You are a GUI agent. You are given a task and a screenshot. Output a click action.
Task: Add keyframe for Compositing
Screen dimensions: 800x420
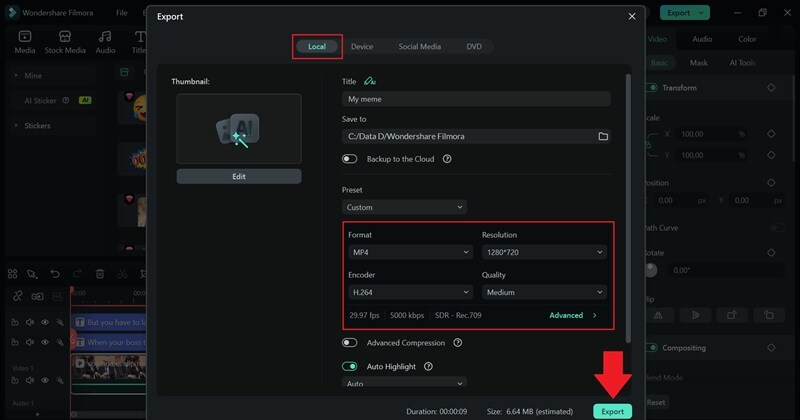click(x=771, y=348)
